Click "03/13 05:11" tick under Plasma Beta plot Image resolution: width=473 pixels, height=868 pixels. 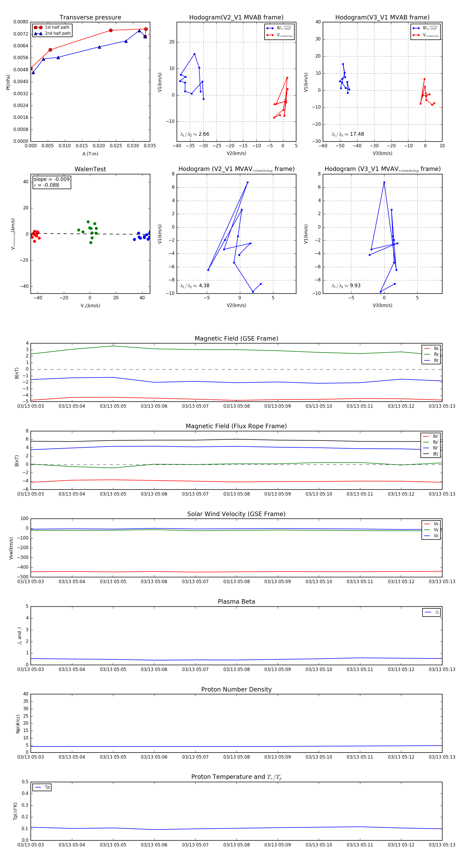360,669
